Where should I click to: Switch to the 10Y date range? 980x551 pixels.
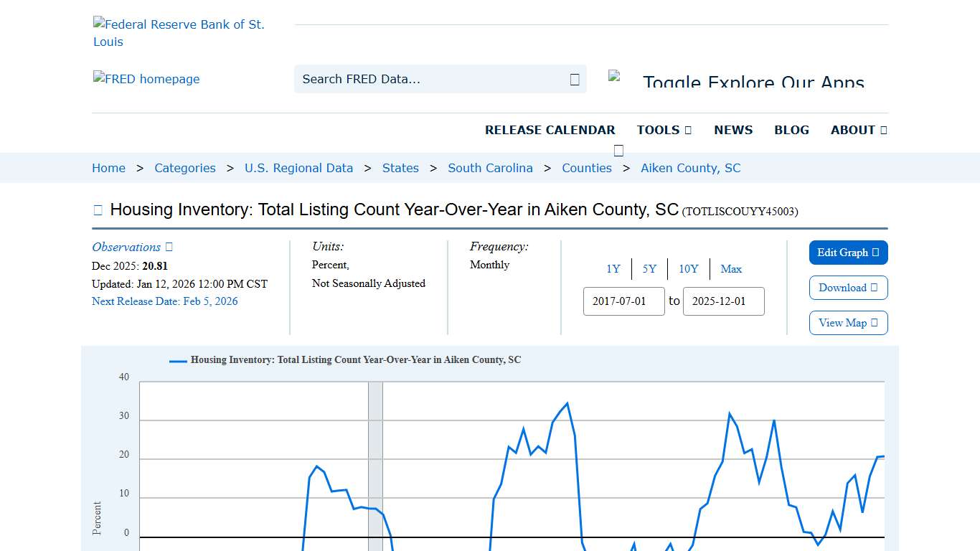point(688,268)
